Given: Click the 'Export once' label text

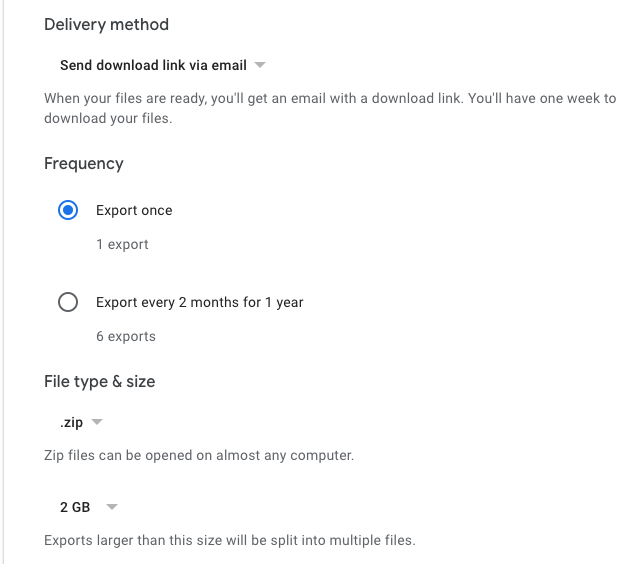Looking at the screenshot, I should (134, 210).
